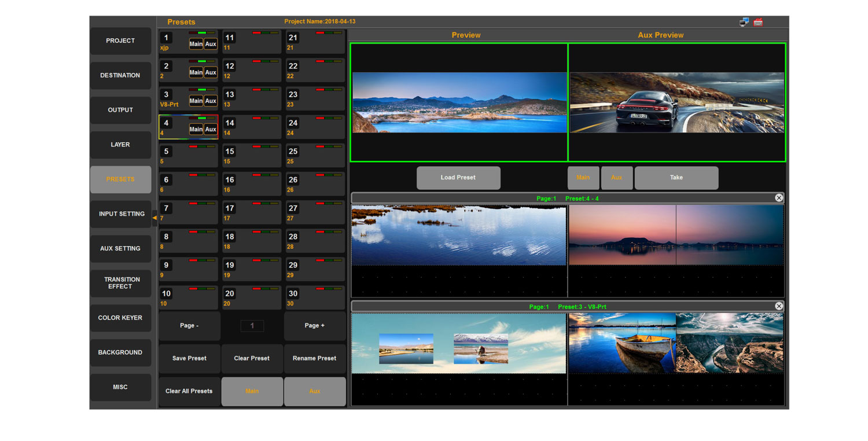The height and width of the screenshot is (441, 868).
Task: Go to next page with Page +
Action: click(x=314, y=326)
